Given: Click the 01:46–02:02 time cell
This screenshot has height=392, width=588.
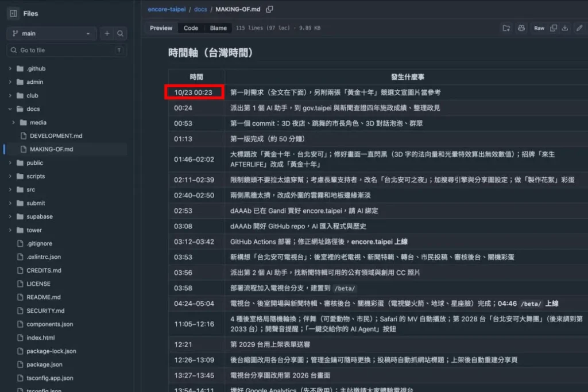Looking at the screenshot, I should (x=196, y=160).
